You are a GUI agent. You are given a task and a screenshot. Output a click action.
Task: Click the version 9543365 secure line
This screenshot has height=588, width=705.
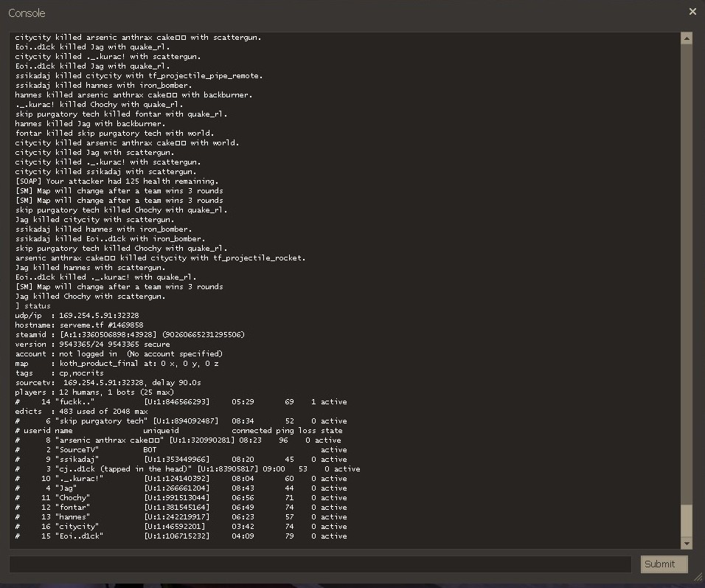point(92,345)
